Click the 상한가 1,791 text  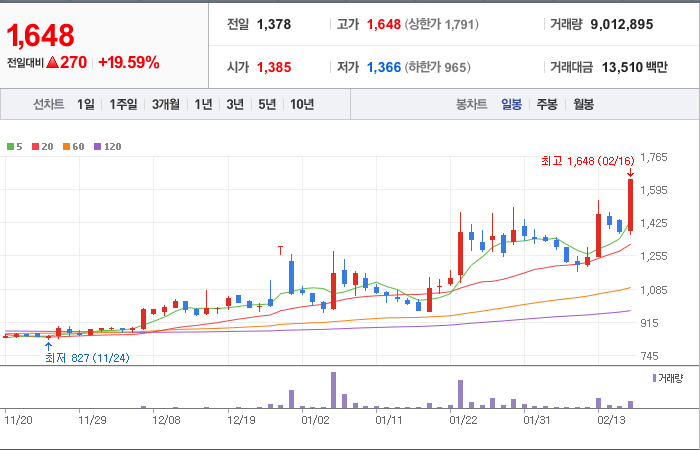(442, 24)
